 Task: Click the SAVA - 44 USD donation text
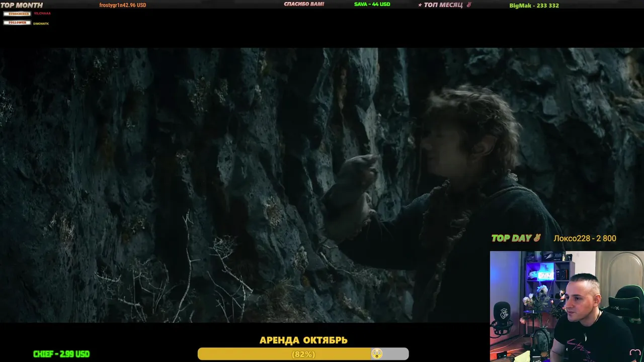point(372,4)
